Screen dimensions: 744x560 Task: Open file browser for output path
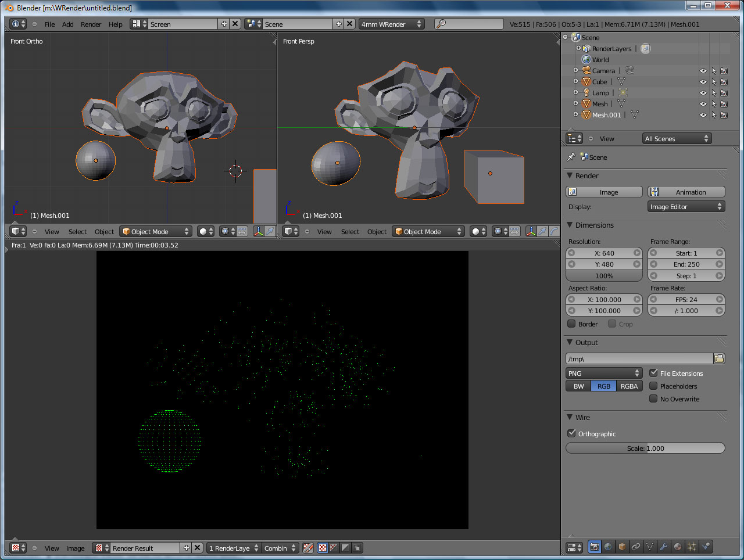click(x=719, y=358)
